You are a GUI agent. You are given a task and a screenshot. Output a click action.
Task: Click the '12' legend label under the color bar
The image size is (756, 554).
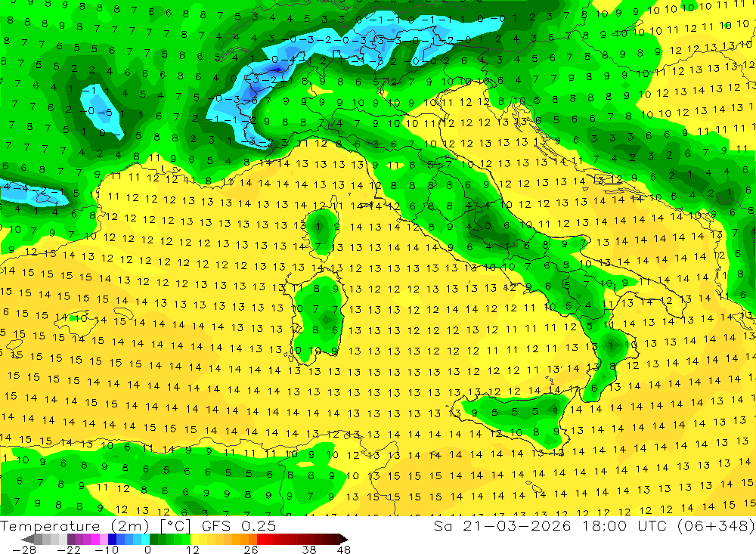pyautogui.click(x=192, y=550)
